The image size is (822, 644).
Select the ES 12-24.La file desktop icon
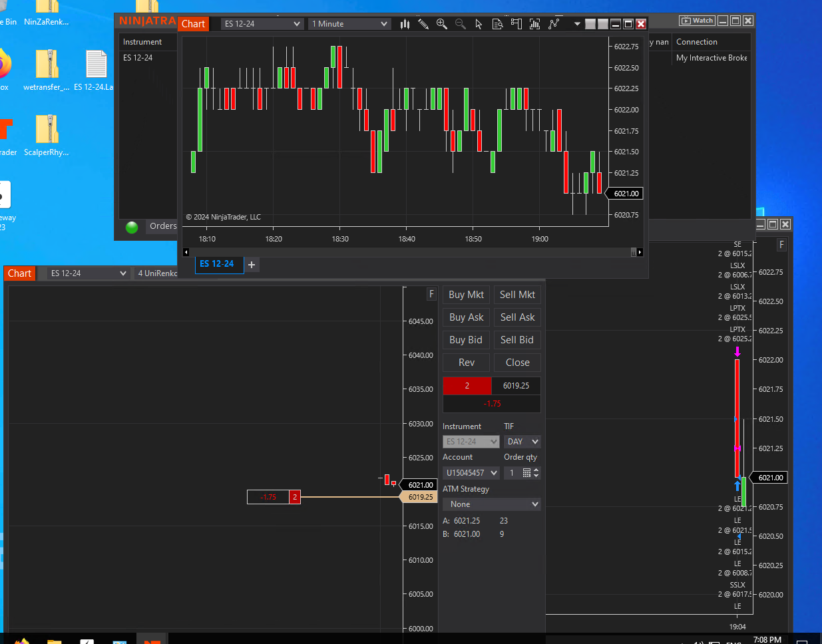(x=94, y=71)
